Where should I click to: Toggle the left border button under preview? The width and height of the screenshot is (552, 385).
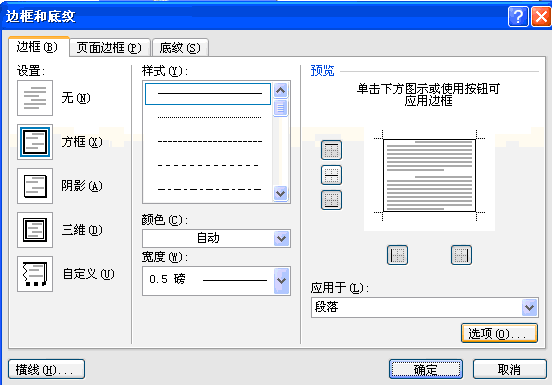[397, 255]
